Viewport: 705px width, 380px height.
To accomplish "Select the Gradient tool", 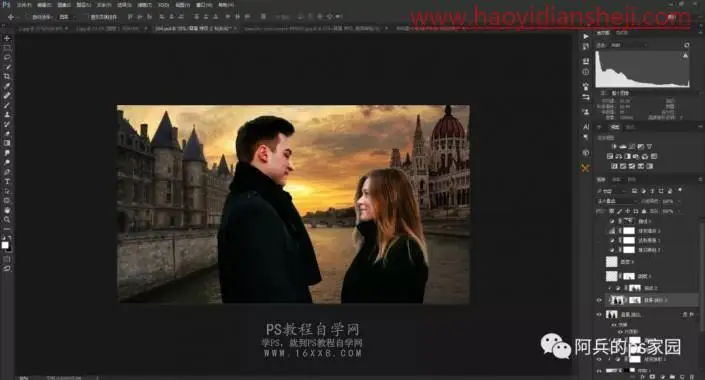I will (7, 143).
